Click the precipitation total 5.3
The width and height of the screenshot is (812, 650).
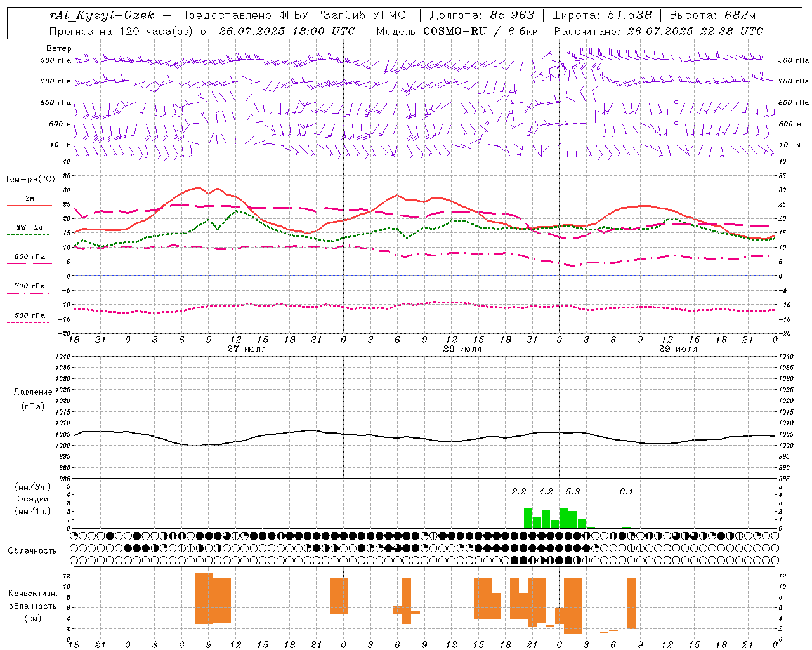[x=573, y=492]
